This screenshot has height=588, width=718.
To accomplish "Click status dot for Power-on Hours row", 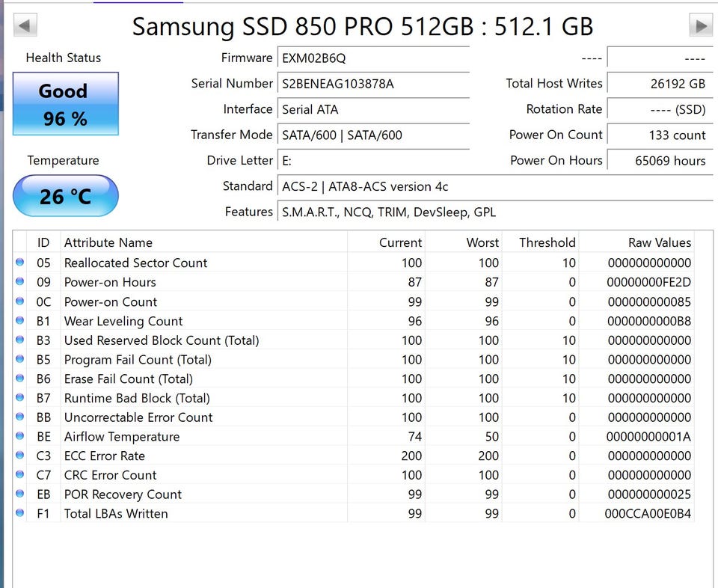I will [19, 281].
